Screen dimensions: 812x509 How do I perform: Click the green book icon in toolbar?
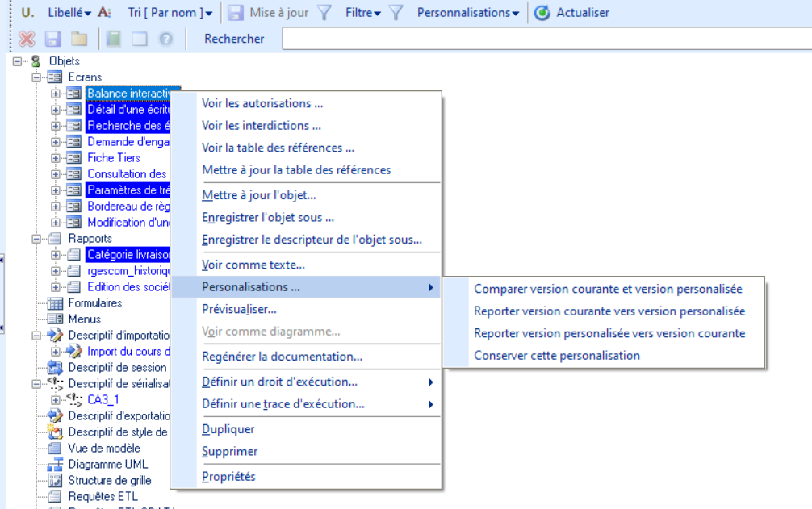[114, 39]
